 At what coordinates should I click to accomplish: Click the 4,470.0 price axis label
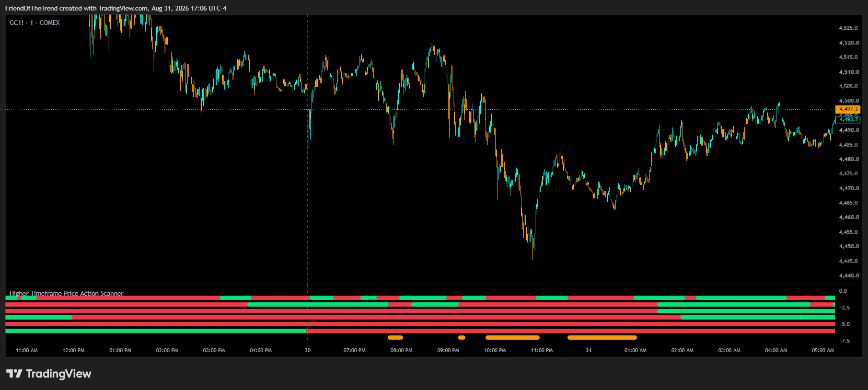coord(848,188)
